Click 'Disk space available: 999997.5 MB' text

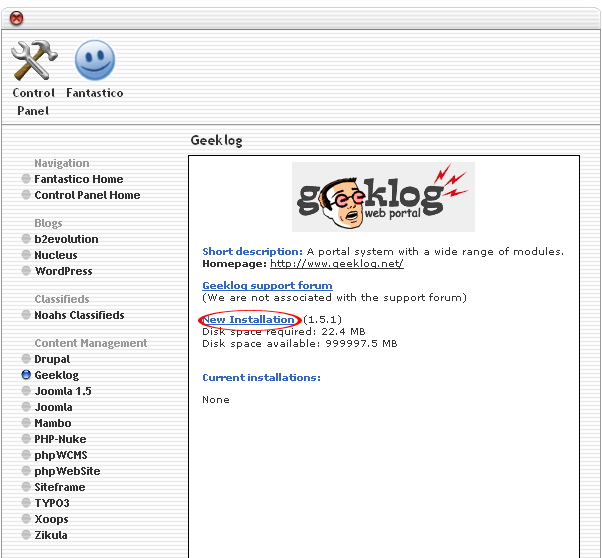(x=300, y=343)
